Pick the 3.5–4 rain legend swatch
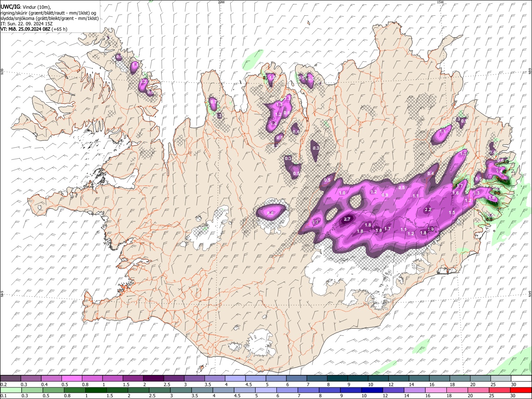 (202, 390)
